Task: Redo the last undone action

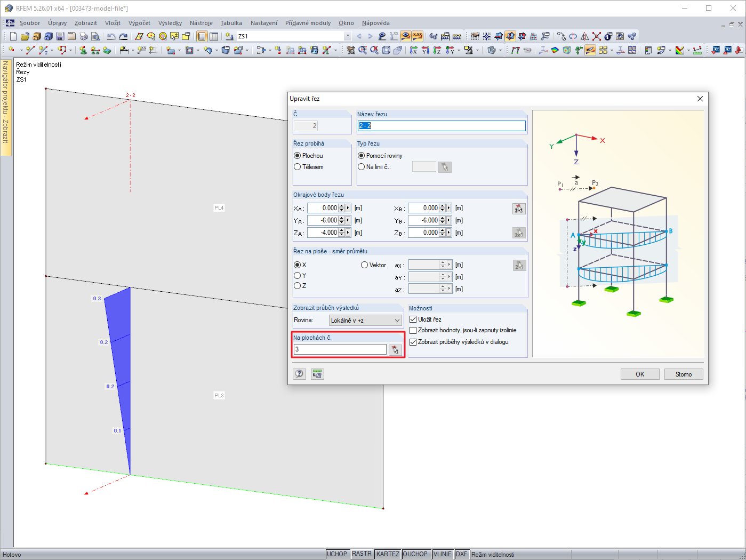Action: pos(123,36)
